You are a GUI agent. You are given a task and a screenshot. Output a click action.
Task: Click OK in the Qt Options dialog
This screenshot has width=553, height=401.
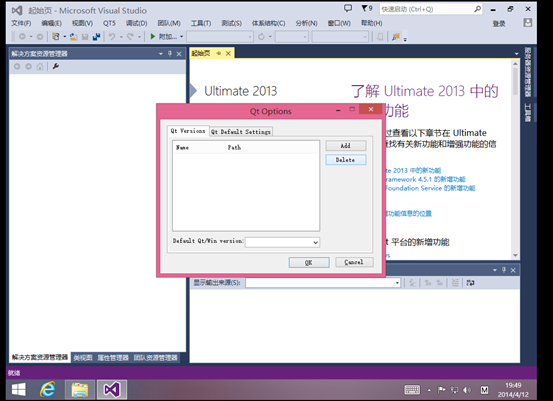[309, 262]
